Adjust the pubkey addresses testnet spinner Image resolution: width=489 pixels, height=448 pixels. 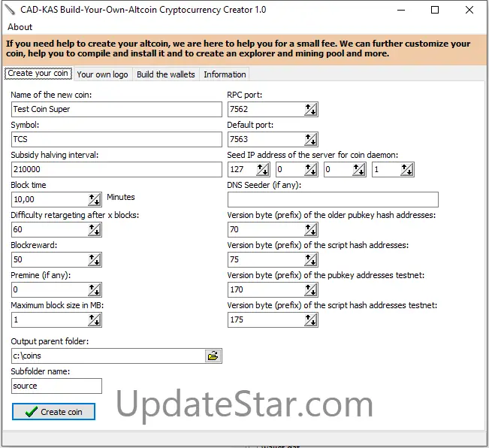(x=311, y=289)
